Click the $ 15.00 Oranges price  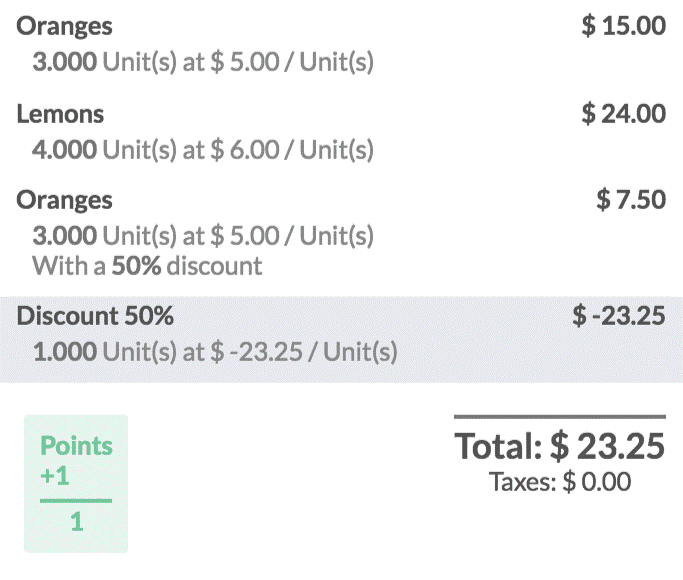coord(623,27)
